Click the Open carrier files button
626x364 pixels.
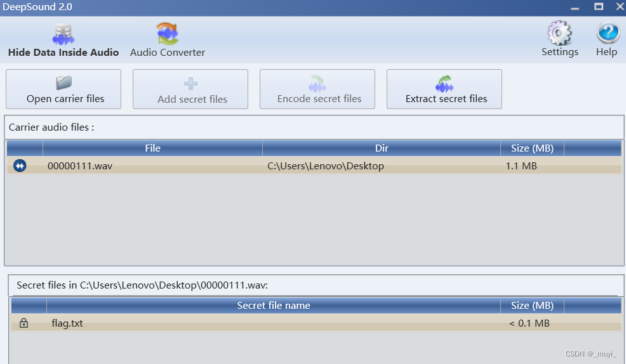(63, 89)
